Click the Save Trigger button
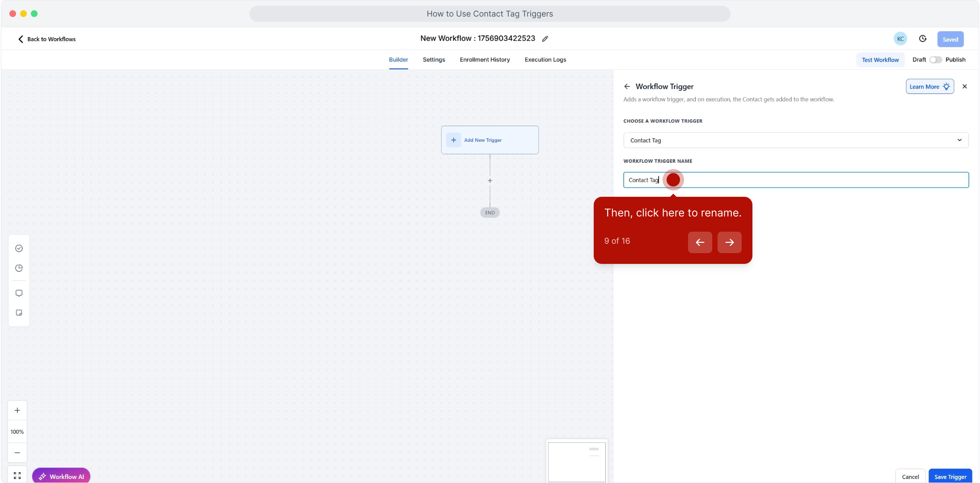Screen dimensions: 980x483 pyautogui.click(x=950, y=476)
